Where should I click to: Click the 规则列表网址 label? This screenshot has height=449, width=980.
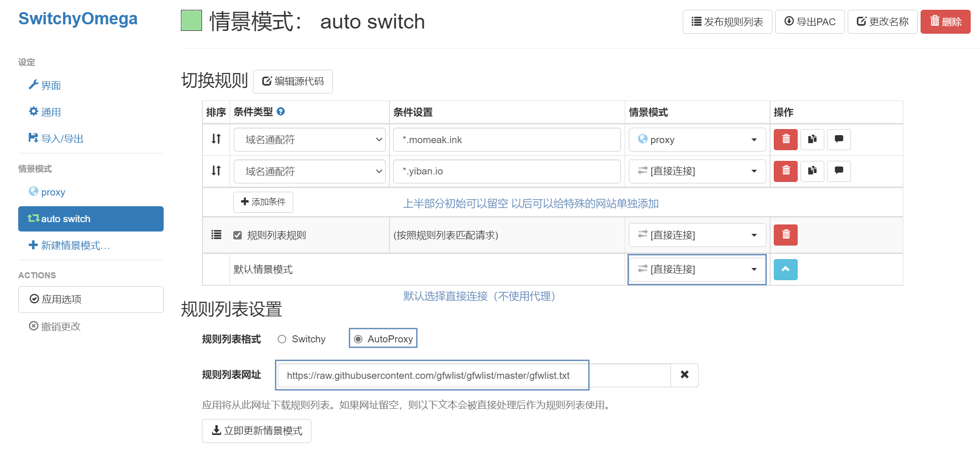pyautogui.click(x=231, y=375)
